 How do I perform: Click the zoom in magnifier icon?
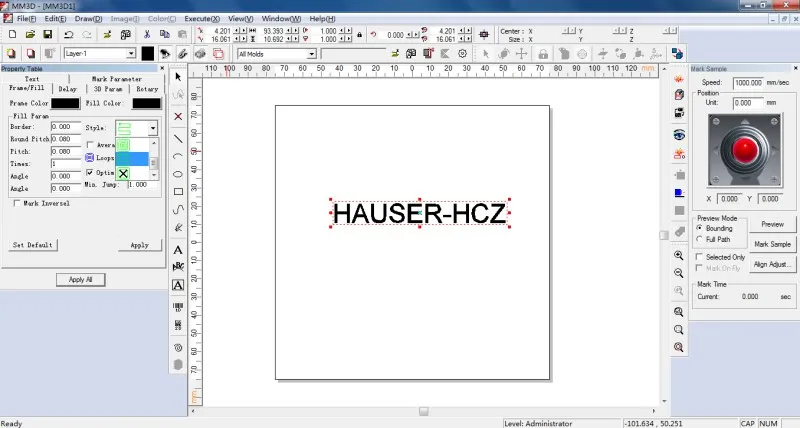click(679, 255)
